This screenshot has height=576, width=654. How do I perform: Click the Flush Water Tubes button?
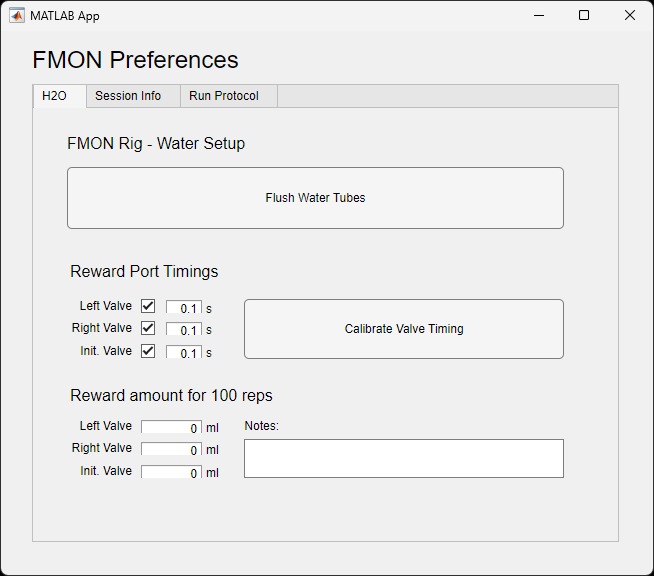click(x=315, y=198)
